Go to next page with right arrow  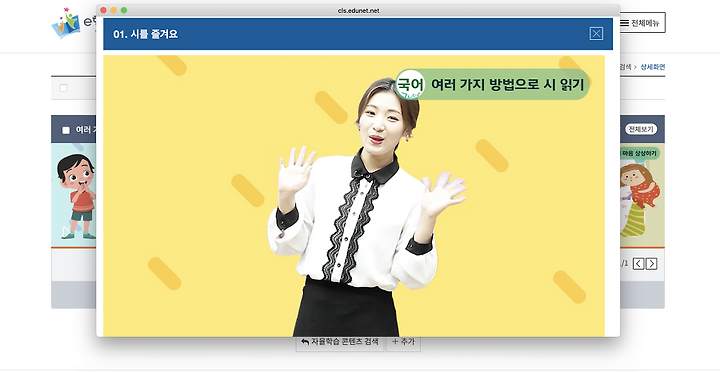click(x=651, y=264)
